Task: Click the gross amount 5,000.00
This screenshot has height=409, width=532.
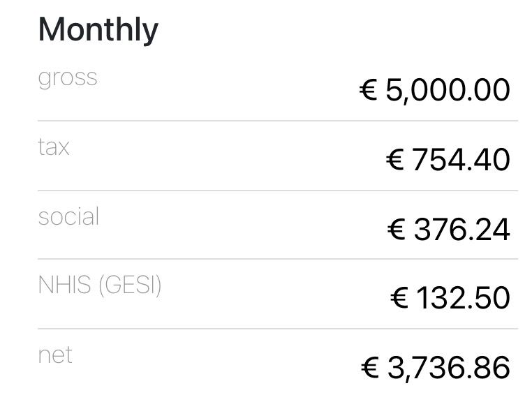Action: coord(448,90)
